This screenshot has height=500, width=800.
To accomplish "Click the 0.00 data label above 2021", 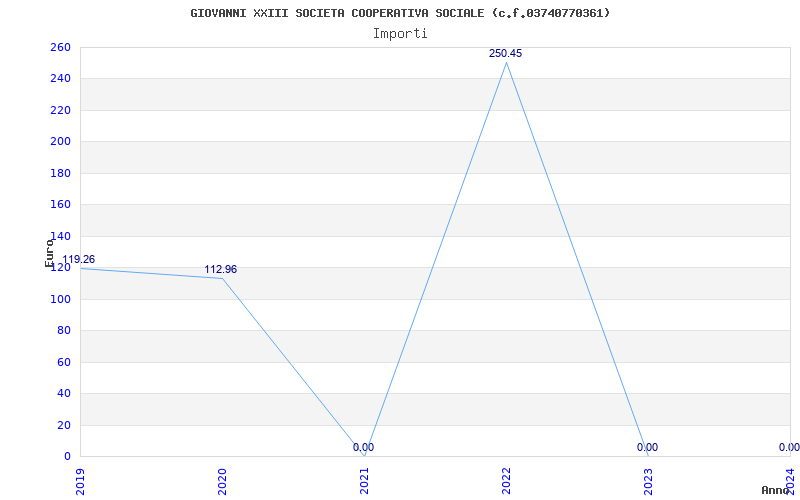I will point(363,447).
